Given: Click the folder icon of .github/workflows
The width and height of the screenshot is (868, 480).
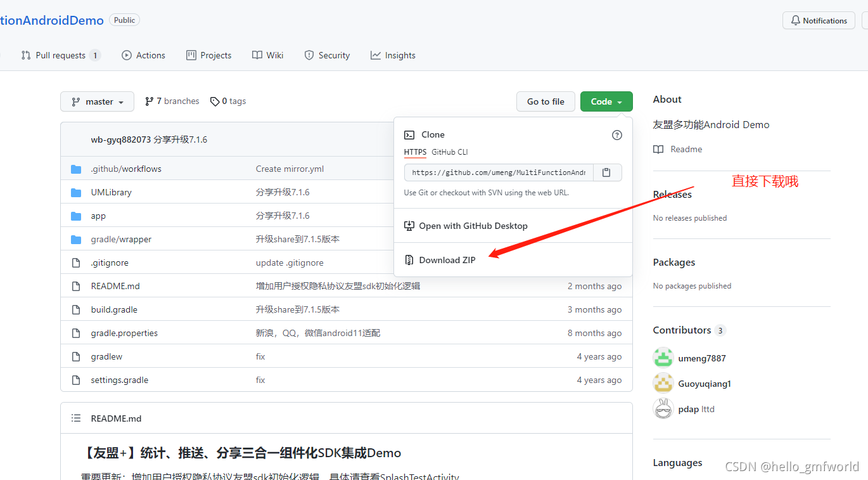Looking at the screenshot, I should point(77,169).
